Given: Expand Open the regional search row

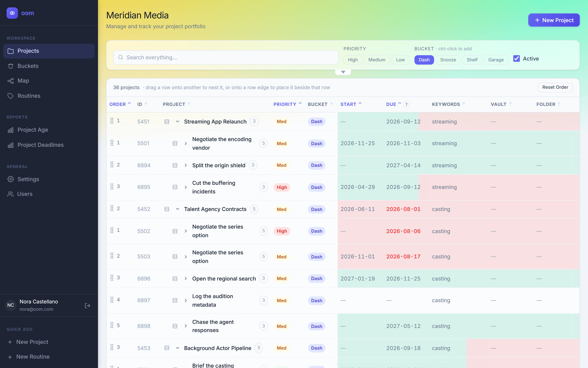Looking at the screenshot, I should click(186, 278).
